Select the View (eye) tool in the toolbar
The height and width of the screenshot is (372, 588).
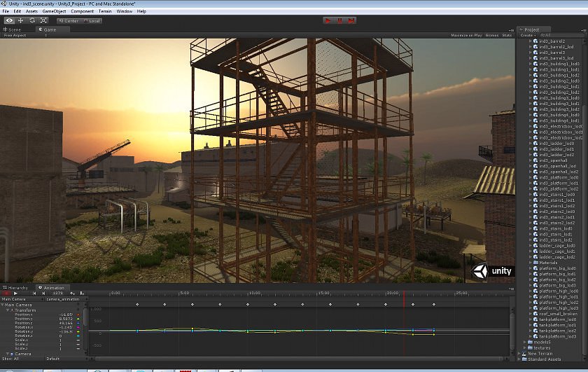click(9, 20)
